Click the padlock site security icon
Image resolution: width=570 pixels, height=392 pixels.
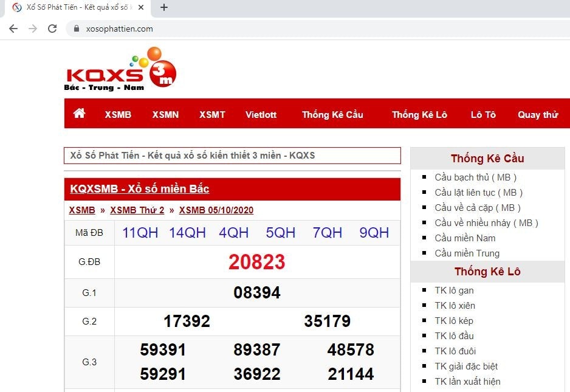tap(77, 29)
